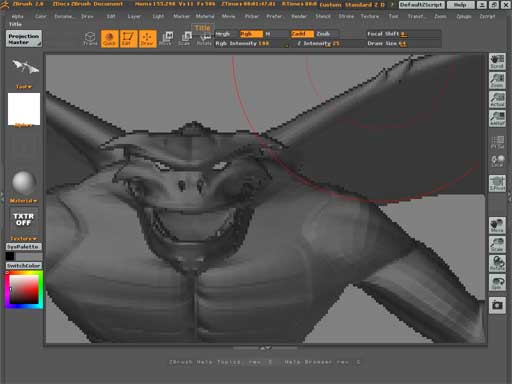Open the Stencil menu
Screen dimensions: 512x384
coord(323,16)
